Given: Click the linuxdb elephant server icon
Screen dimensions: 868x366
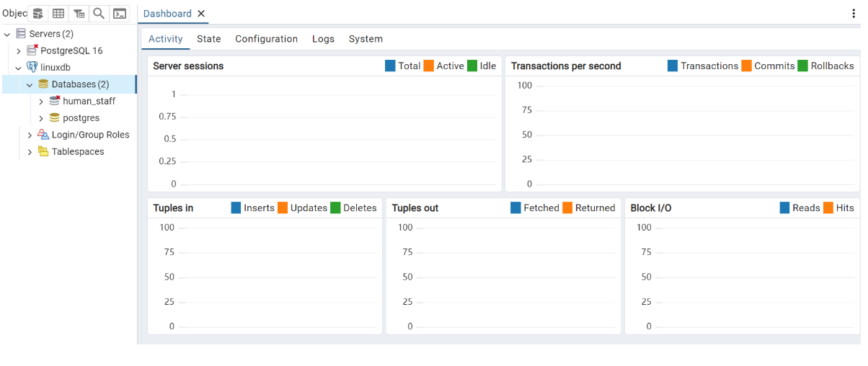Looking at the screenshot, I should click(32, 68).
